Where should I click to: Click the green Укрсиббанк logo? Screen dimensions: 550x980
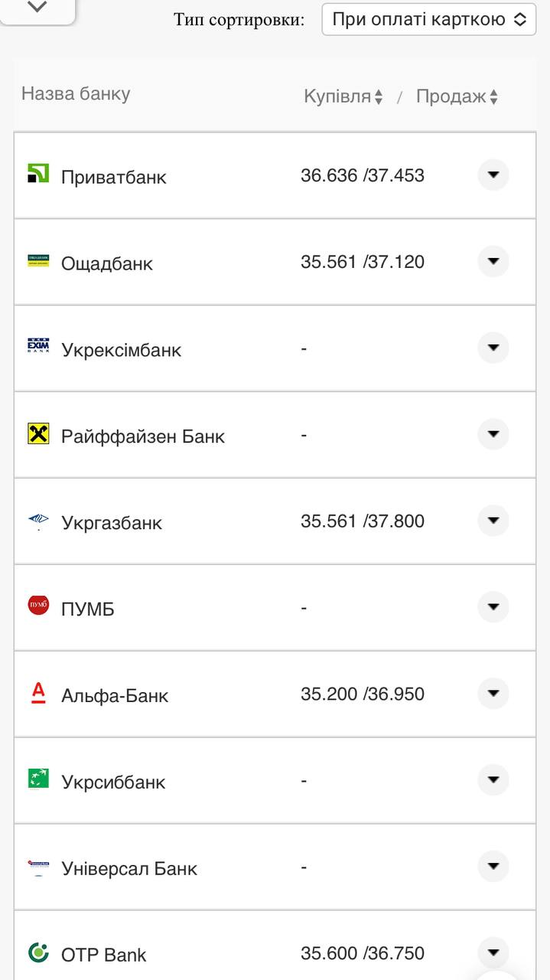point(38,779)
